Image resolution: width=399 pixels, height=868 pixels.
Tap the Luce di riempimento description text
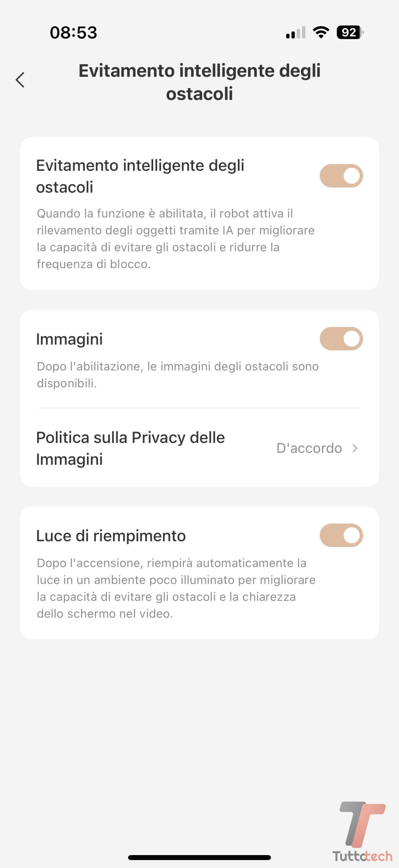tap(176, 588)
